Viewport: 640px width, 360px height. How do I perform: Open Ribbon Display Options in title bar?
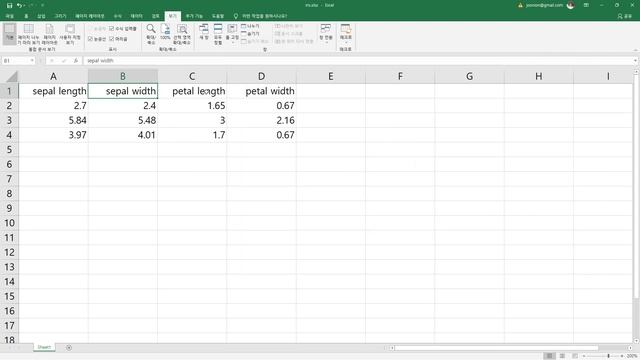[586, 5]
